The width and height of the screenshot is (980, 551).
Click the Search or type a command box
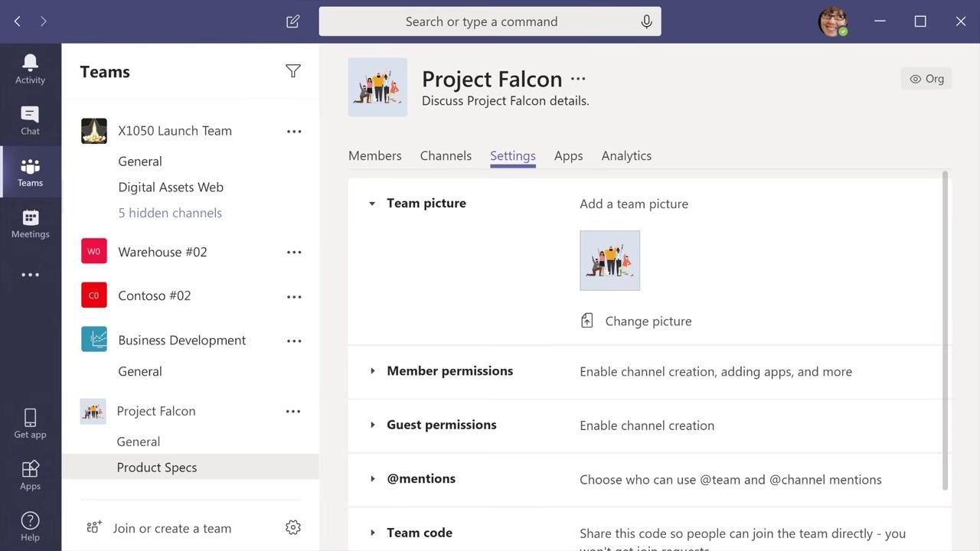[x=490, y=21]
